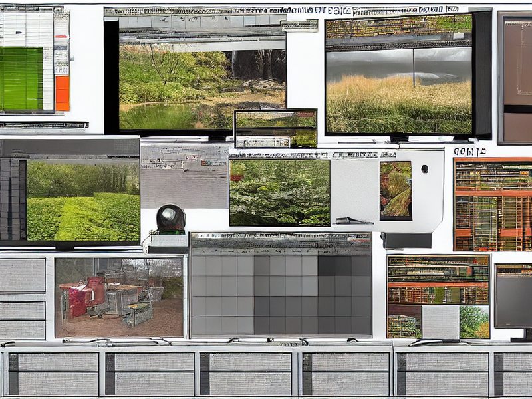Select the small overlapping landscape monitor thumbnail
Viewport: 532px width, 399px height.
click(x=276, y=128)
